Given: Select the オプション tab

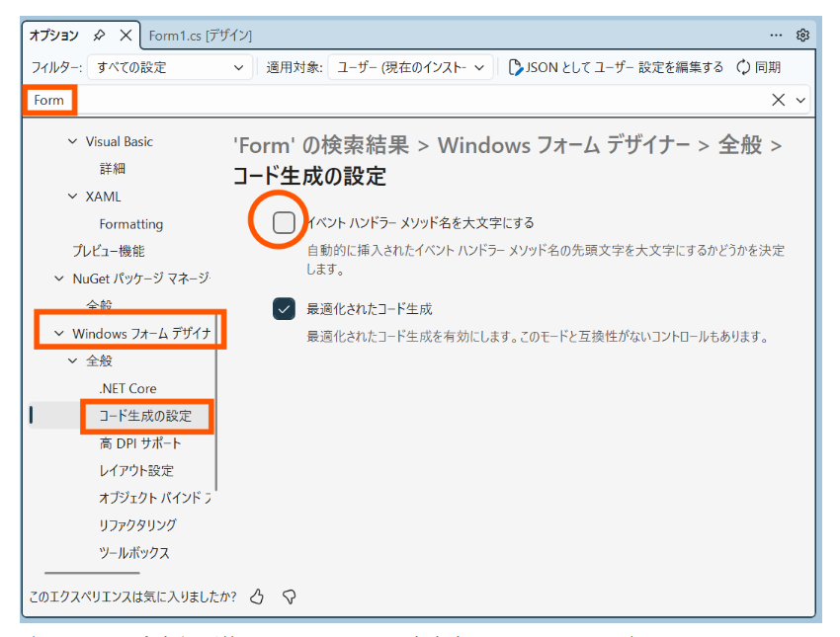Looking at the screenshot, I should click(x=54, y=36).
